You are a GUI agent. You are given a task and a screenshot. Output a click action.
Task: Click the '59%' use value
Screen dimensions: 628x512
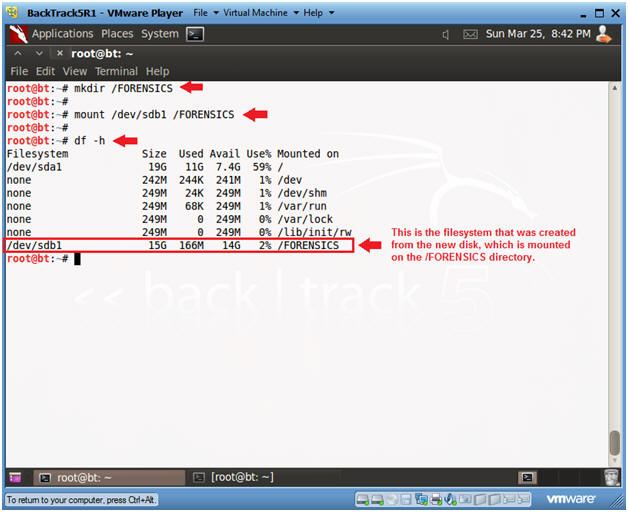[x=262, y=167]
